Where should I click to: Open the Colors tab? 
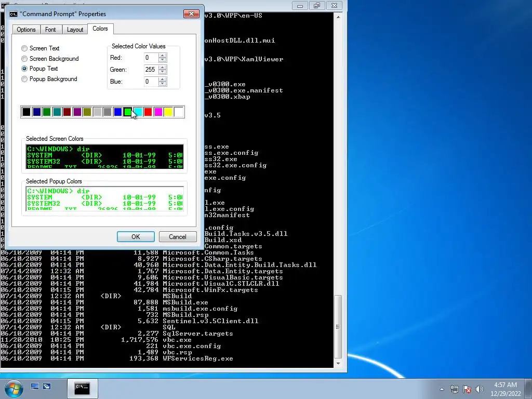(100, 29)
